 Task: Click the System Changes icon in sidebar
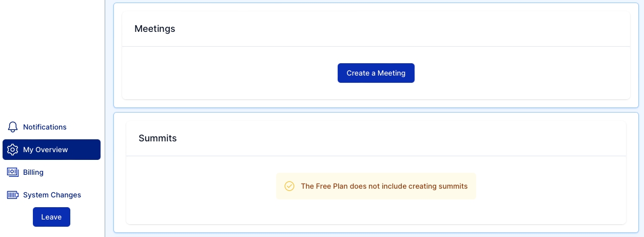pos(13,195)
